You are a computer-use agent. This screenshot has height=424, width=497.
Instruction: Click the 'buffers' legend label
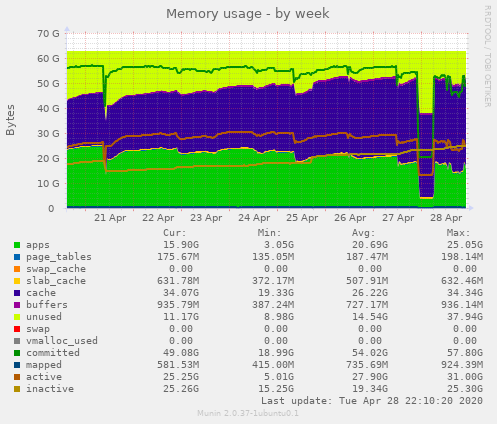click(x=47, y=305)
